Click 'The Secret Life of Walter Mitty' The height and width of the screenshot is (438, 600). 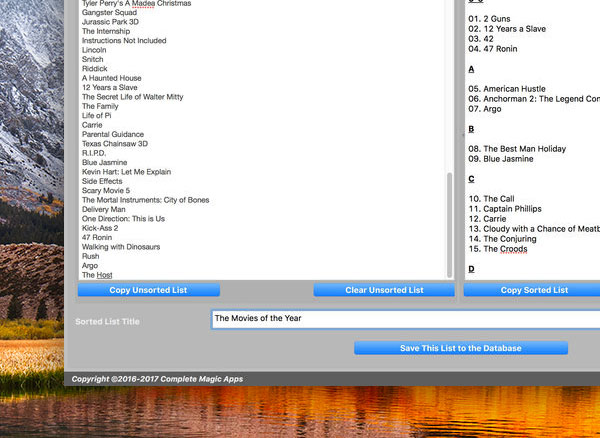[132, 97]
